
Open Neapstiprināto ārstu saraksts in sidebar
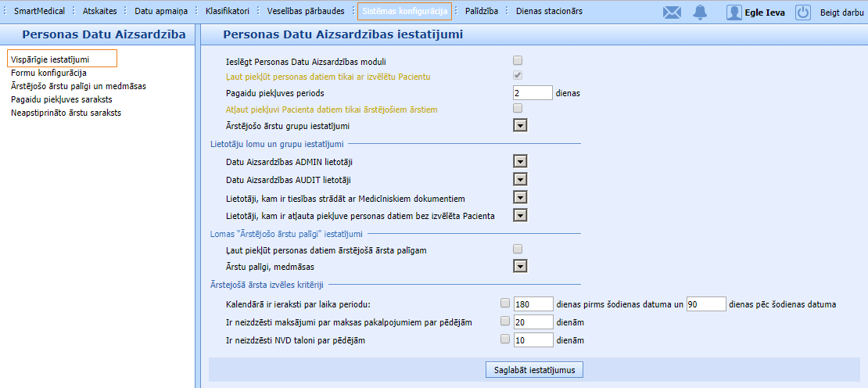[66, 113]
